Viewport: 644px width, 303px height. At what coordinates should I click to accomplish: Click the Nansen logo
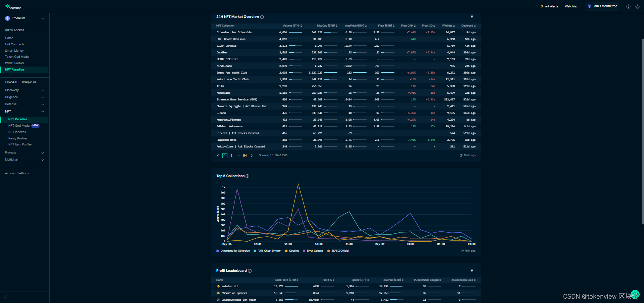point(13,7)
